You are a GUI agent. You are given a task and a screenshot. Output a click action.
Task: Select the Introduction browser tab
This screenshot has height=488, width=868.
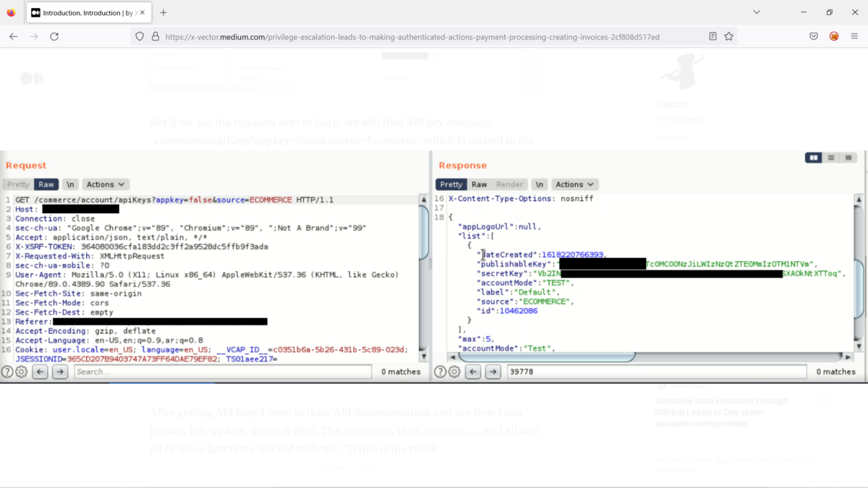pyautogui.click(x=88, y=12)
